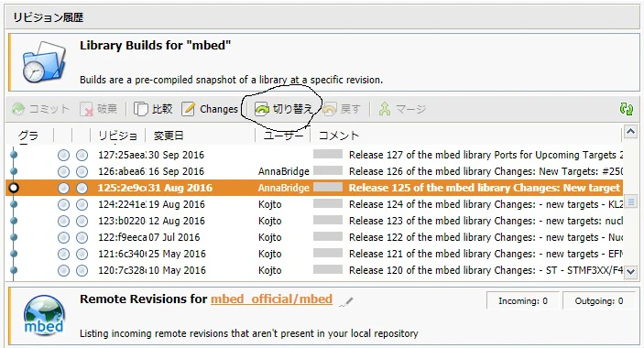This screenshot has height=348, width=644.
Task: Click Kojto user in revision 124 row
Action: coord(270,204)
